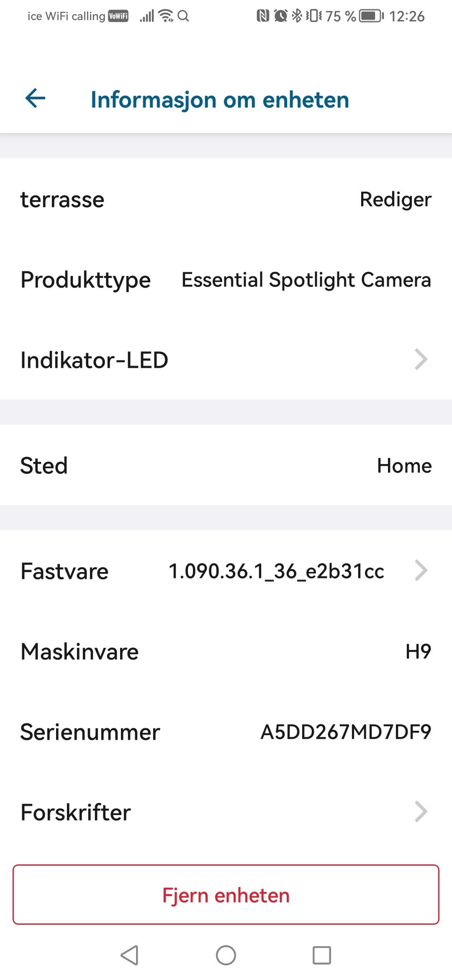Tap the alarm clock status icon
Screen dimensions: 452x980
point(281,16)
